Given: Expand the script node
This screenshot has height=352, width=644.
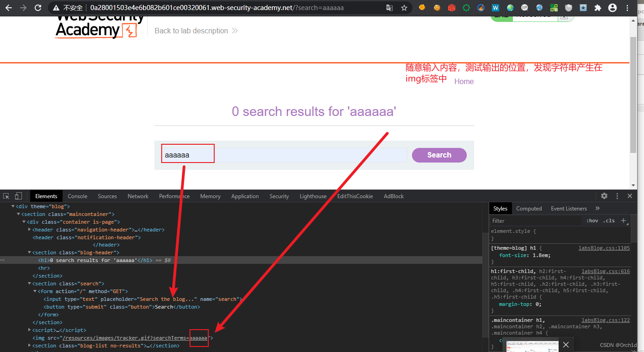Looking at the screenshot, I should pos(29,330).
